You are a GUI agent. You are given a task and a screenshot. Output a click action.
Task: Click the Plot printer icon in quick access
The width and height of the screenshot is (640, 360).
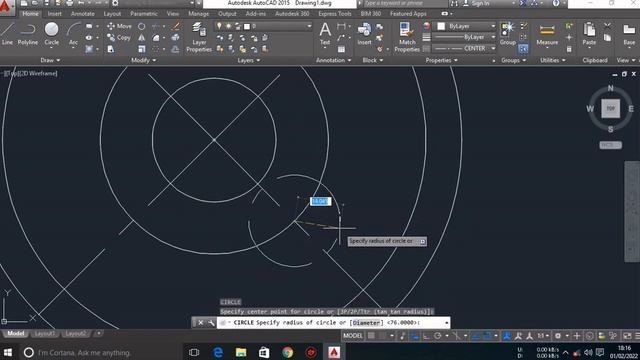[x=70, y=3]
